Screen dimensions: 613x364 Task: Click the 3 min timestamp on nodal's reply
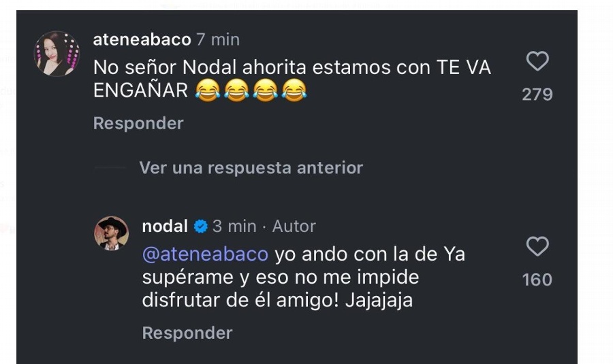click(234, 227)
